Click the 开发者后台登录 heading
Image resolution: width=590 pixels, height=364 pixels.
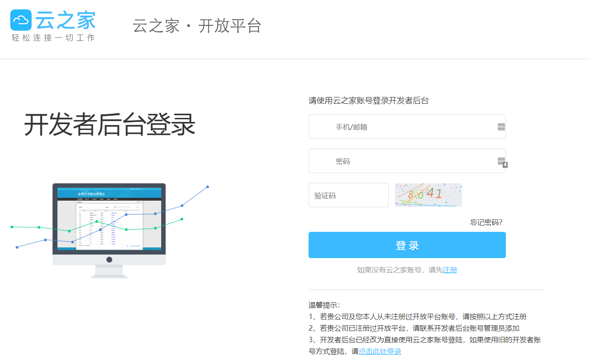[x=110, y=125]
